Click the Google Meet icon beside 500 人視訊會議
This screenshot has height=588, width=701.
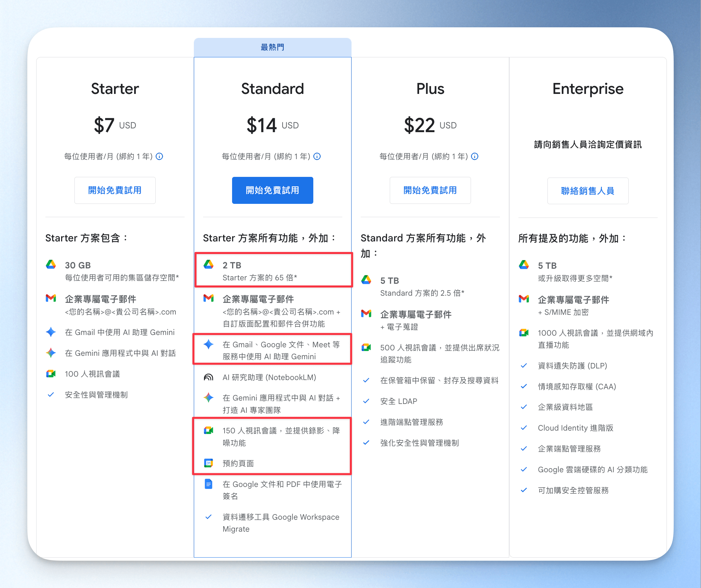tap(366, 348)
